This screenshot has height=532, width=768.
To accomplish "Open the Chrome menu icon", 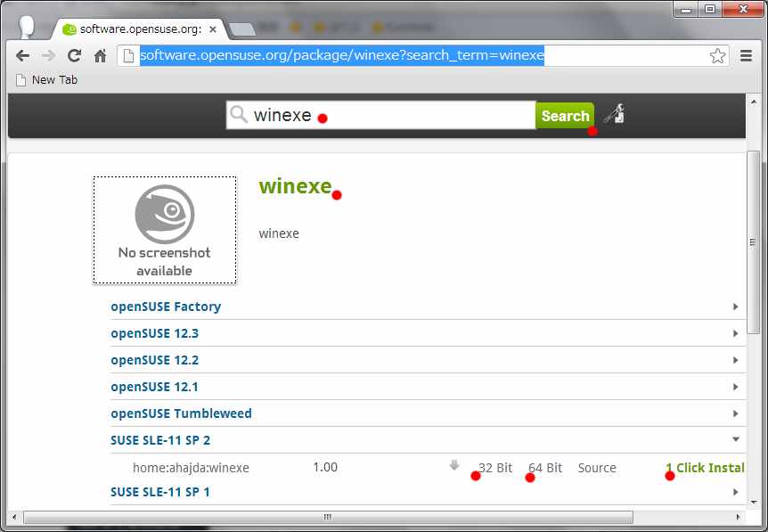I will 746,56.
